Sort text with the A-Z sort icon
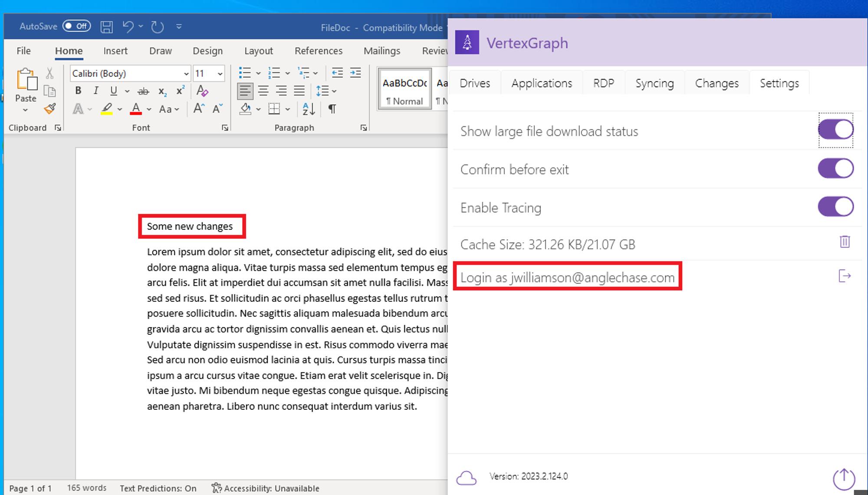 pyautogui.click(x=309, y=109)
